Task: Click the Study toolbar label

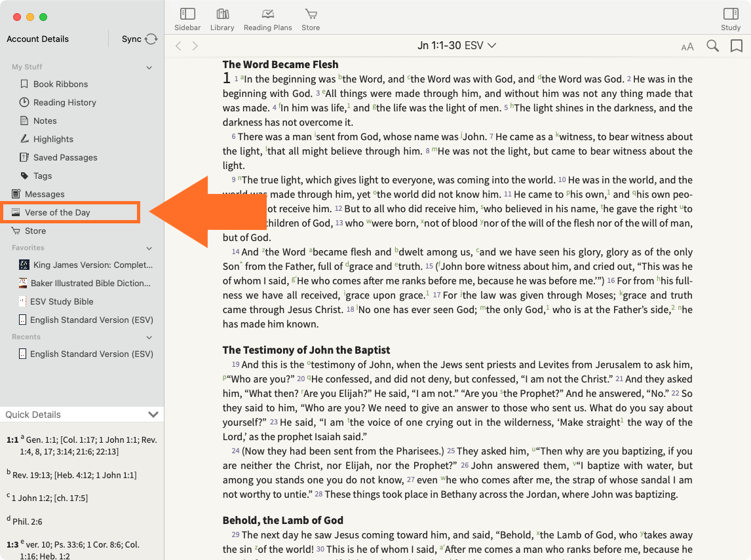Action: coord(731,28)
